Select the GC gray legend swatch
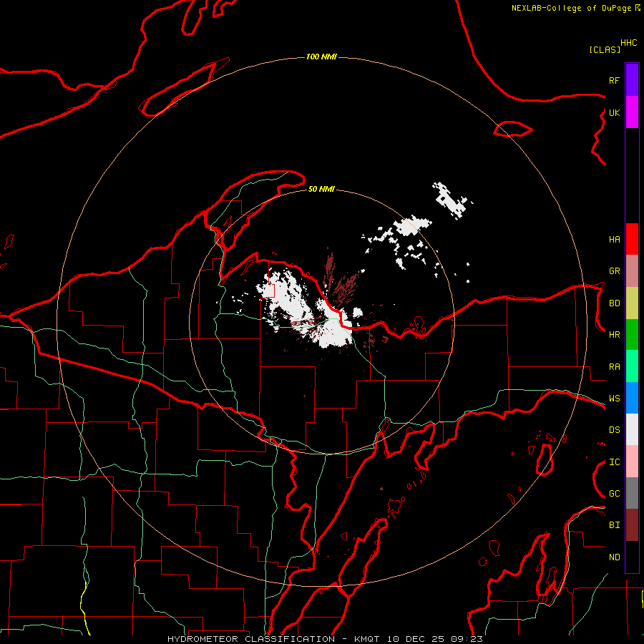Viewport: 644px width, 644px height. coord(632,493)
